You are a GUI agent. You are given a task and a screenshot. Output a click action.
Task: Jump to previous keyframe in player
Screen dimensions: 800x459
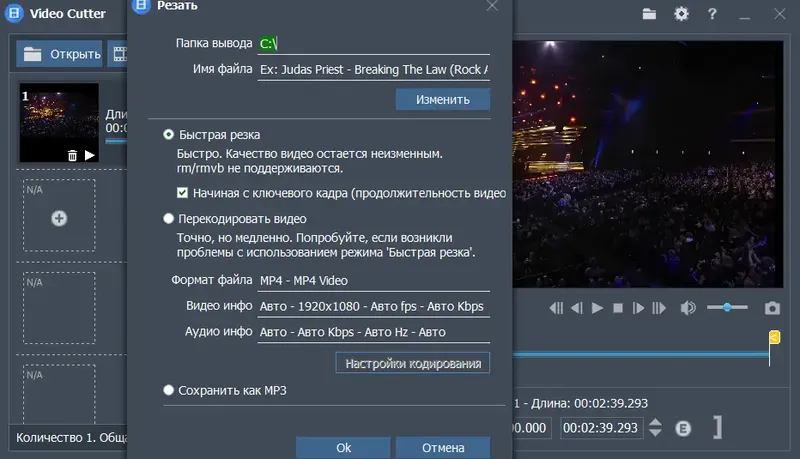pyautogui.click(x=556, y=308)
